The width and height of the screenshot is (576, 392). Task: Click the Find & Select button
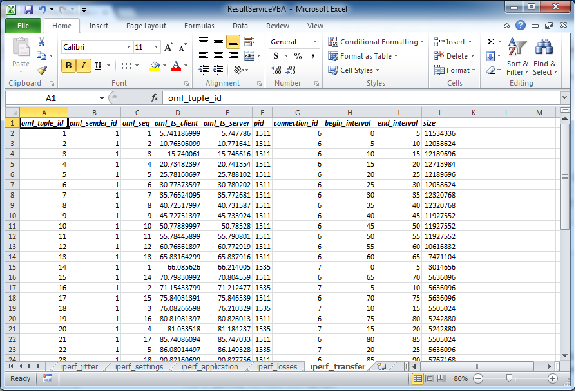[x=545, y=57]
